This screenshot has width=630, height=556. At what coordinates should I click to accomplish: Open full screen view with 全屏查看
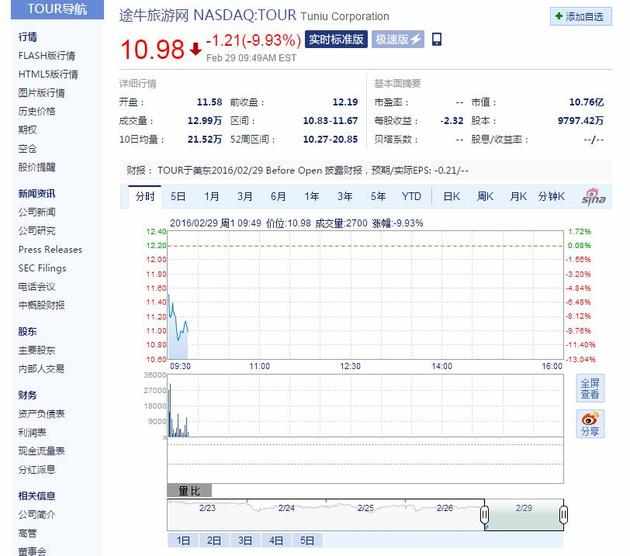(590, 388)
